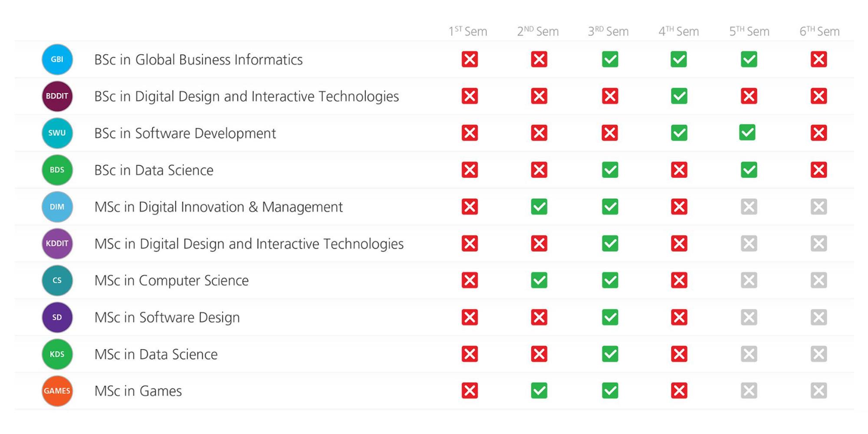Click the green KDS circle badge
Viewport: 868px width, 434px height.
(57, 354)
